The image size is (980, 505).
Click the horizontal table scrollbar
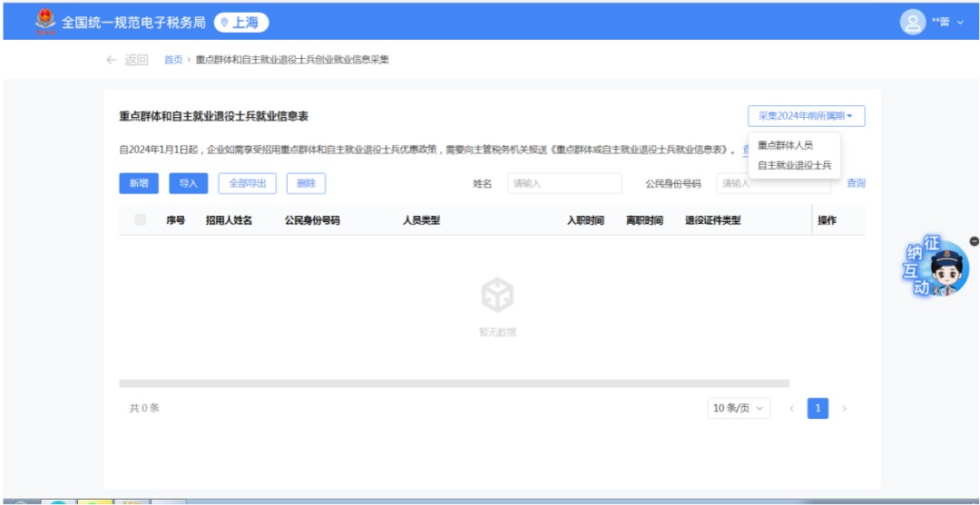pyautogui.click(x=454, y=384)
